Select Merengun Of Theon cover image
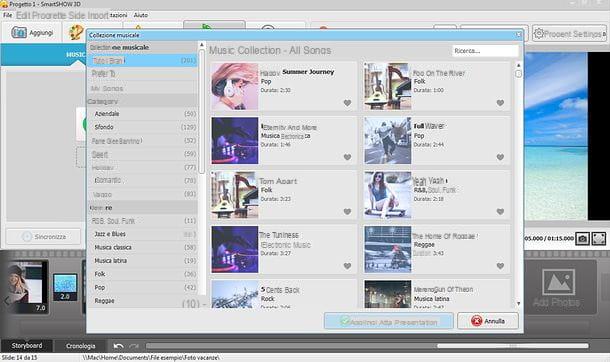Viewport: 610px width, 362px height. pyautogui.click(x=387, y=294)
